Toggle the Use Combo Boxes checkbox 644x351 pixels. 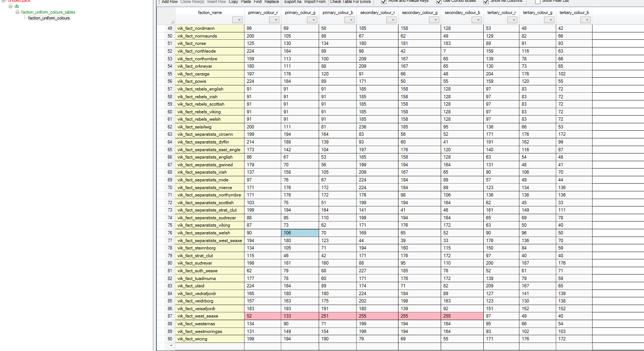pyautogui.click(x=439, y=1)
